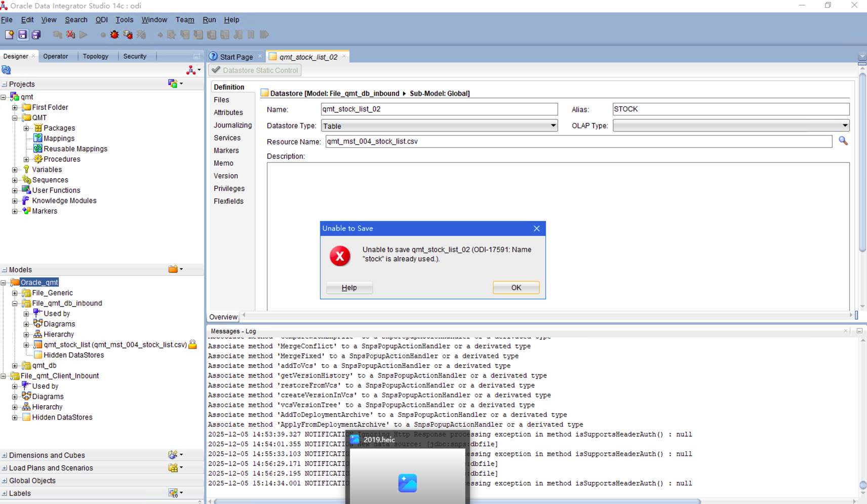Click the Packages icon in the QMT folder
Viewport: 867px width, 504px height.
38,128
